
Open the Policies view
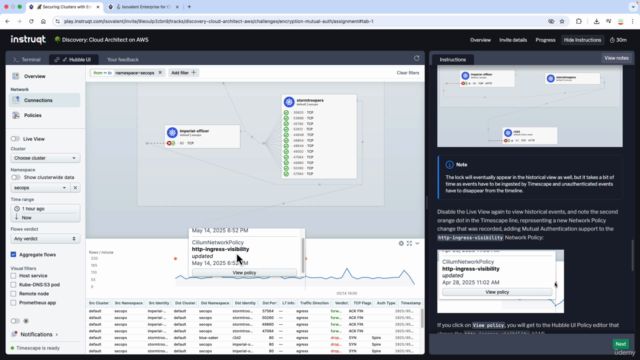coord(33,116)
